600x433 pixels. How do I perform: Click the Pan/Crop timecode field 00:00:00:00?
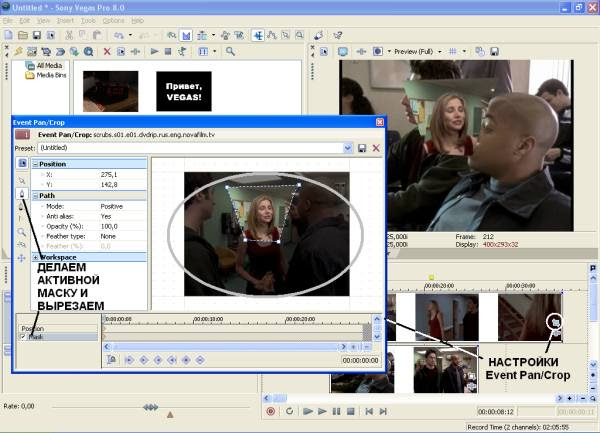coord(360,360)
